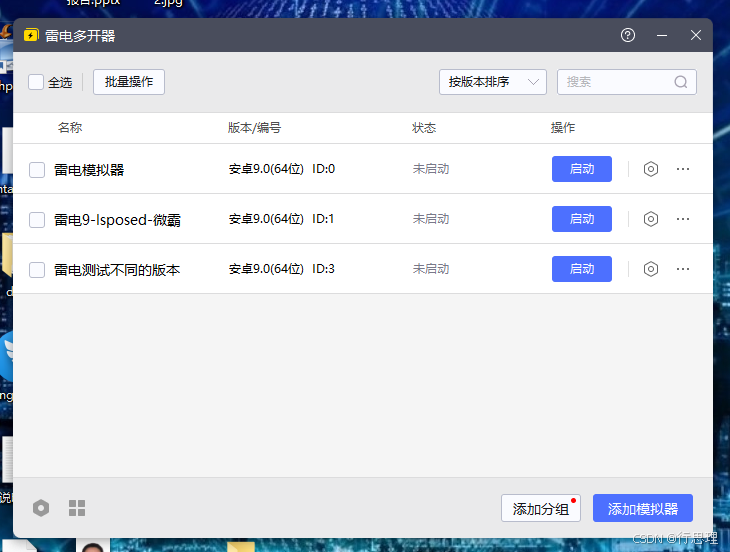Close the 雷电多开器 window
730x552 pixels.
[696, 35]
